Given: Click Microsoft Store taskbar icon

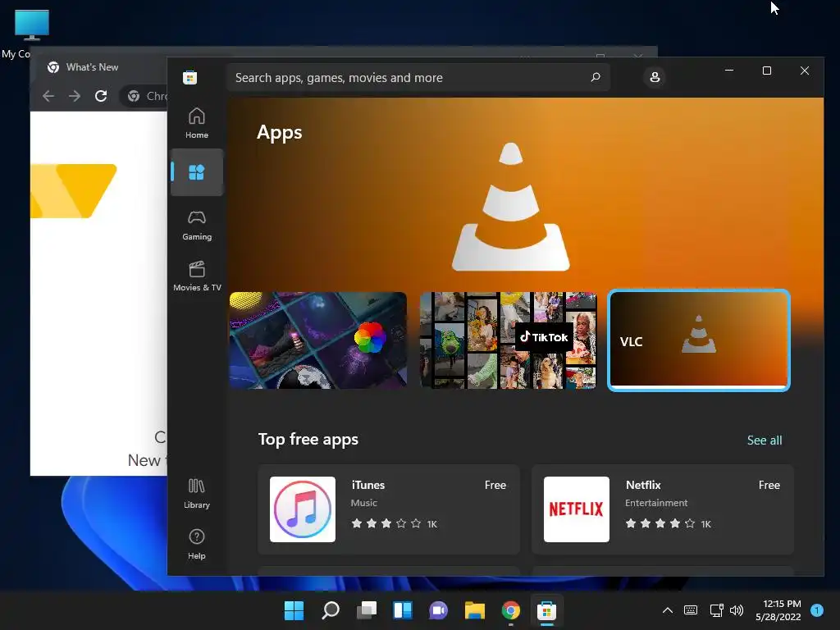Looking at the screenshot, I should 546,610.
